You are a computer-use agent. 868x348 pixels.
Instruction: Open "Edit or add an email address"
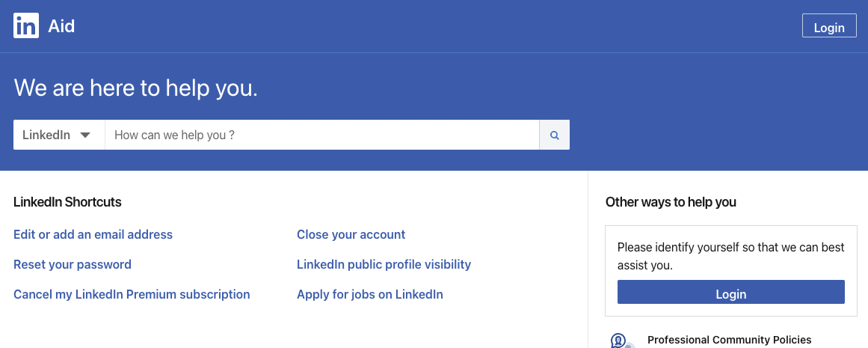click(93, 234)
